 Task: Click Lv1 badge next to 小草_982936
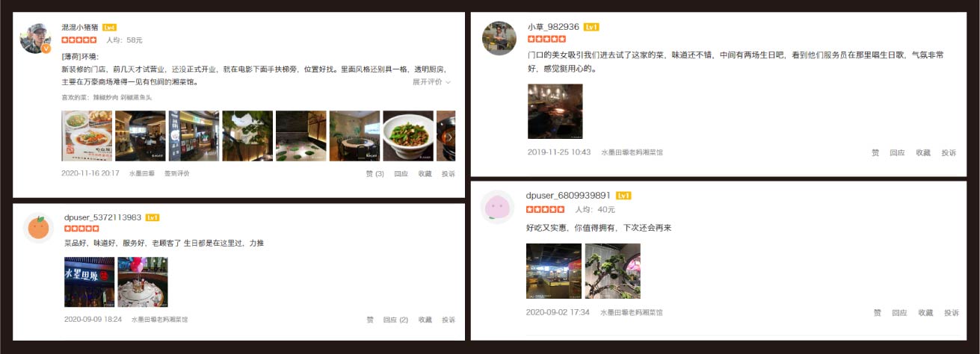click(x=591, y=27)
